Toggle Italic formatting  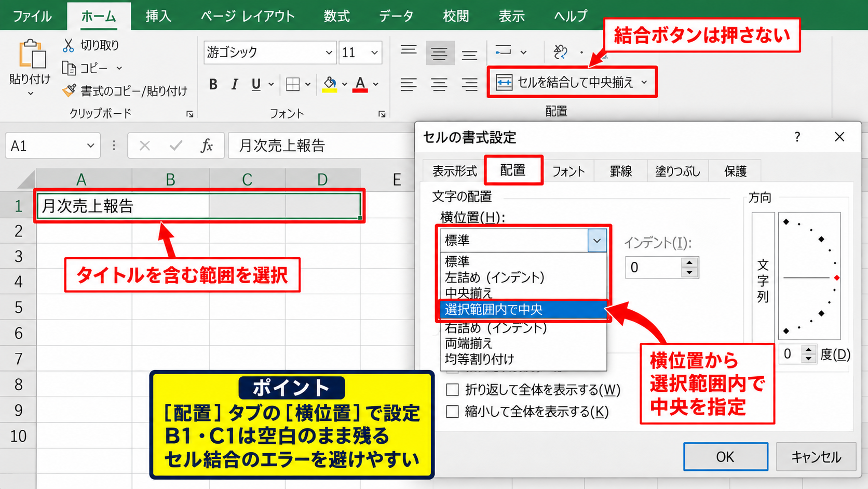pos(235,84)
